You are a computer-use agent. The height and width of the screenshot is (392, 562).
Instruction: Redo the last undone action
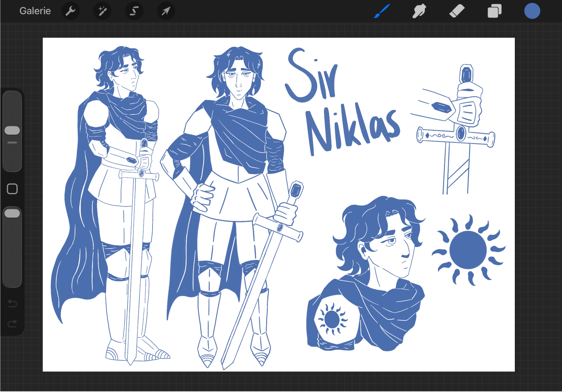(12, 324)
